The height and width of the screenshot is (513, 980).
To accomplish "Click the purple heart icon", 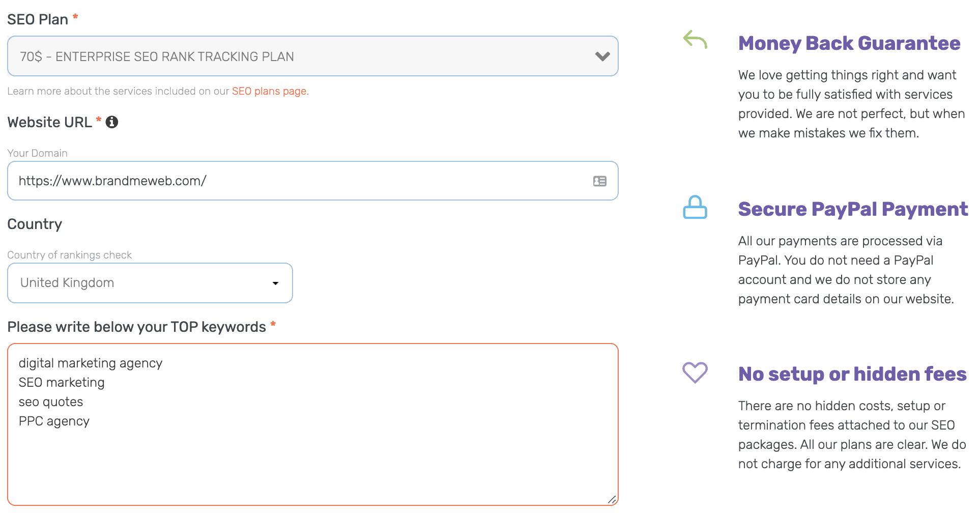I will [695, 372].
